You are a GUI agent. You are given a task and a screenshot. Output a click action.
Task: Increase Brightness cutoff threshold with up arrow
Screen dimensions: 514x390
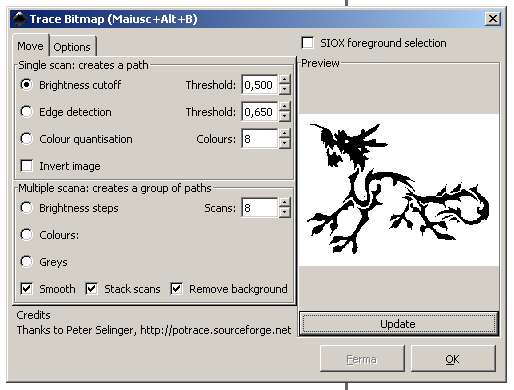pos(284,80)
